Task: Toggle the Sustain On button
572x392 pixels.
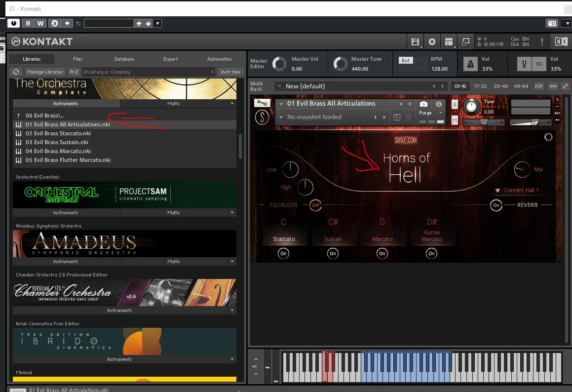Action: [x=333, y=254]
